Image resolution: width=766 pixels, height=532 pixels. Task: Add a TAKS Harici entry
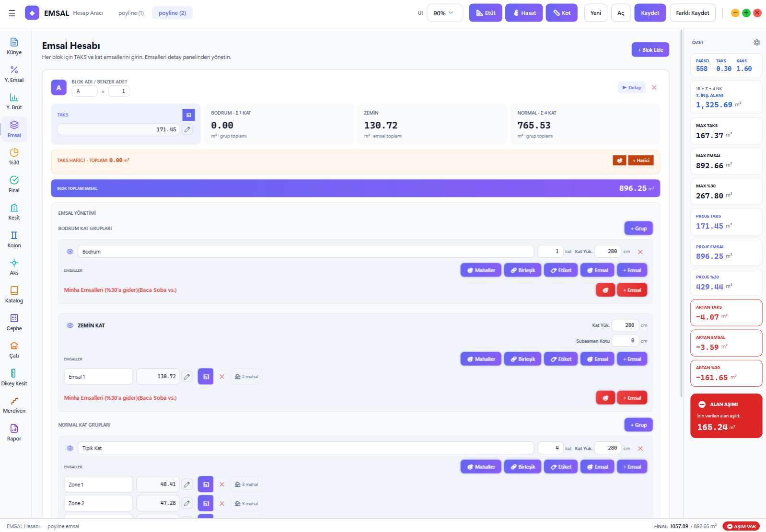[641, 161]
